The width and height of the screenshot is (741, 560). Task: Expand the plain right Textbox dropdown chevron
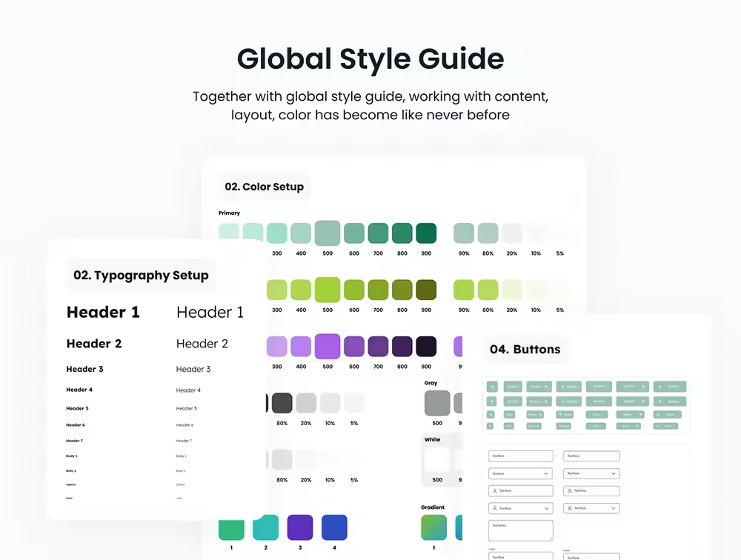pyautogui.click(x=614, y=473)
